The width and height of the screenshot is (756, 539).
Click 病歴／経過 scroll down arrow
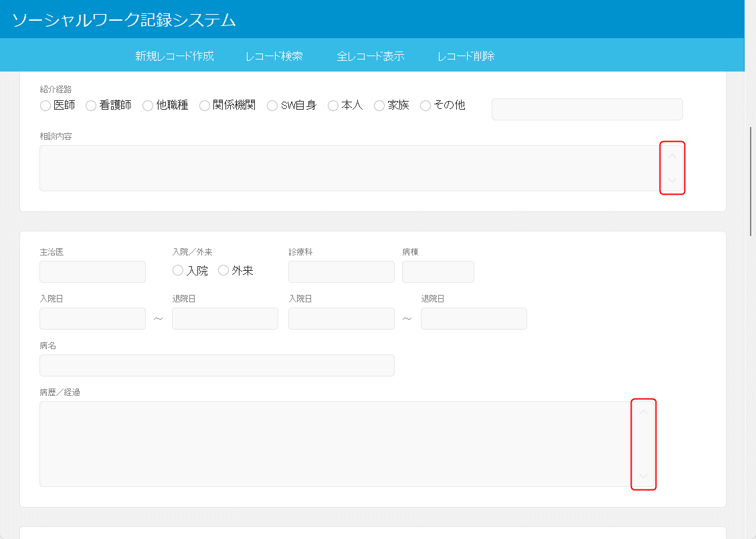tap(644, 476)
